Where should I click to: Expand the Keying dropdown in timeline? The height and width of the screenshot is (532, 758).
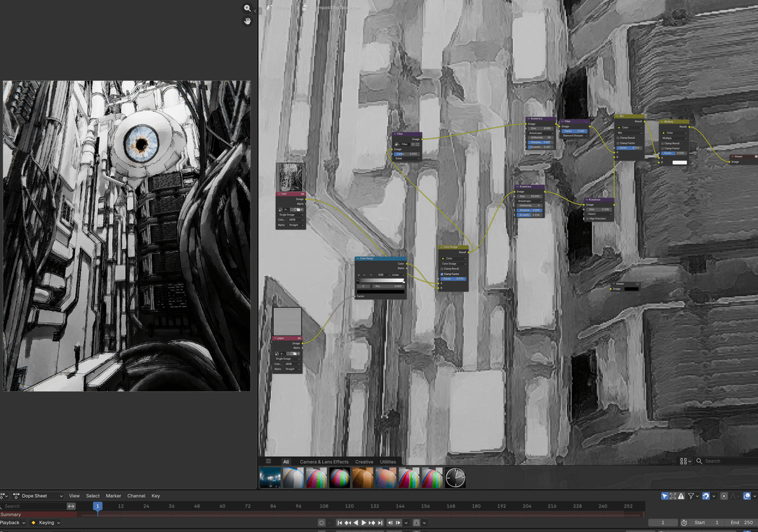(x=46, y=523)
